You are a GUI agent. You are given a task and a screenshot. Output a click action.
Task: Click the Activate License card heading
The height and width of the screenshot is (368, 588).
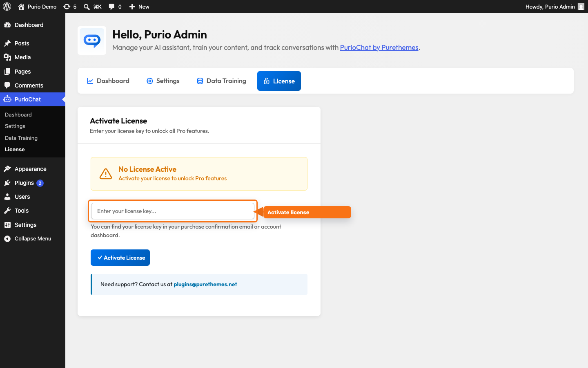[118, 121]
